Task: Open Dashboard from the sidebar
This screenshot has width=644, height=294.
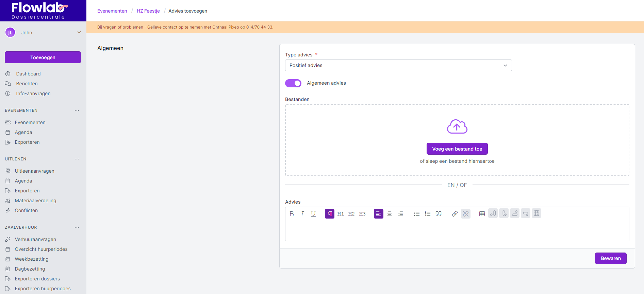Action: [x=28, y=74]
